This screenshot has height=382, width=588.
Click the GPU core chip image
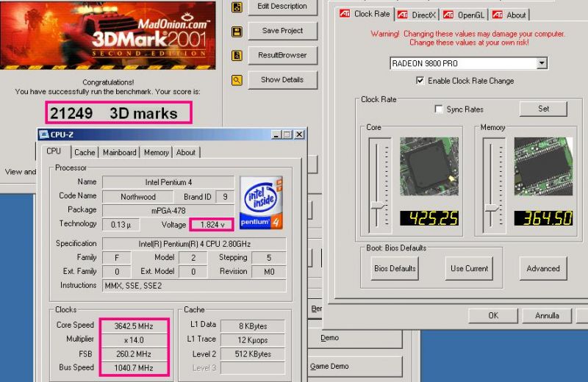point(429,166)
